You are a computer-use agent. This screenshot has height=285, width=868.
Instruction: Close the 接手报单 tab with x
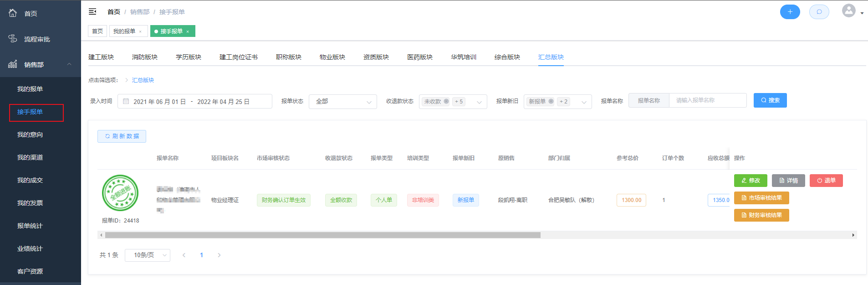coord(188,31)
